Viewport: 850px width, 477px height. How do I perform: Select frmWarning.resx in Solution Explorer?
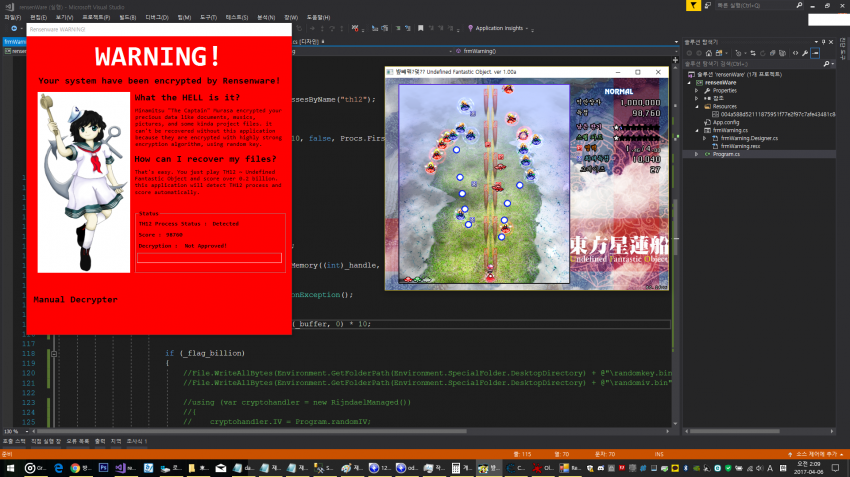(x=741, y=146)
